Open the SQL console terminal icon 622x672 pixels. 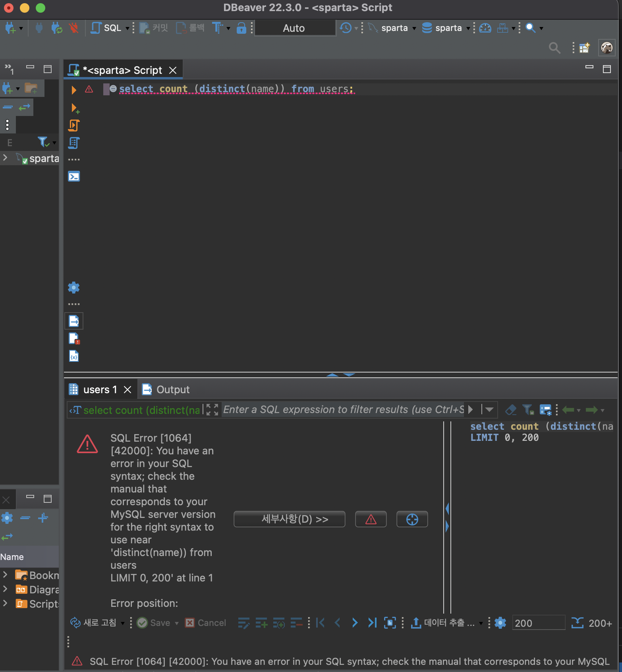pos(74,176)
